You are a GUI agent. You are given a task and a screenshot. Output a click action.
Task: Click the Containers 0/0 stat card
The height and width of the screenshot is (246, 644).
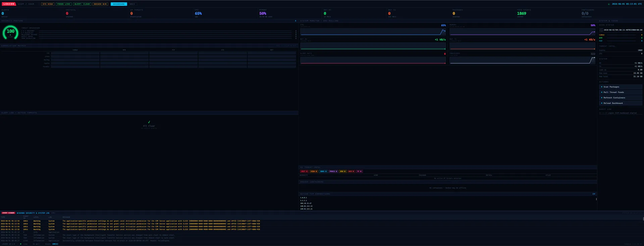click(611, 13)
